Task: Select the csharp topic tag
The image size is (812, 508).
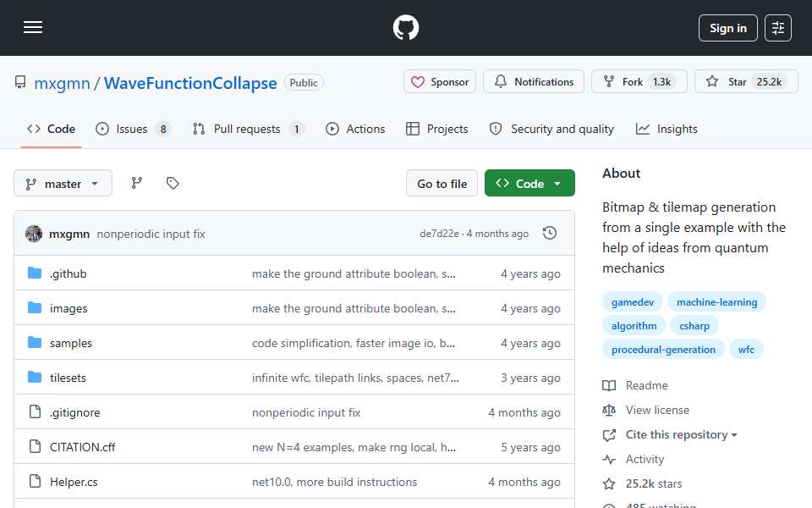Action: 694,326
